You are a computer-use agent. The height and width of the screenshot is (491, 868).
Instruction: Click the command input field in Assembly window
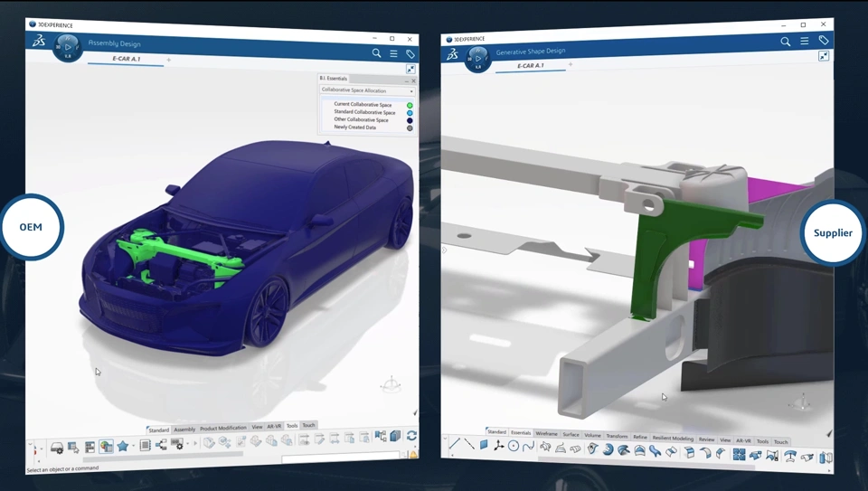tap(341, 456)
